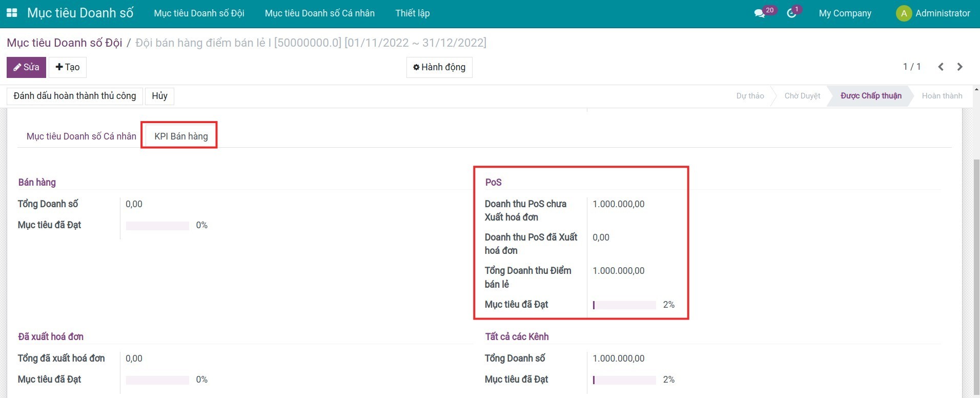Image resolution: width=980 pixels, height=398 pixels.
Task: Open the conversations chat icon with badge 20
Action: coord(760,13)
